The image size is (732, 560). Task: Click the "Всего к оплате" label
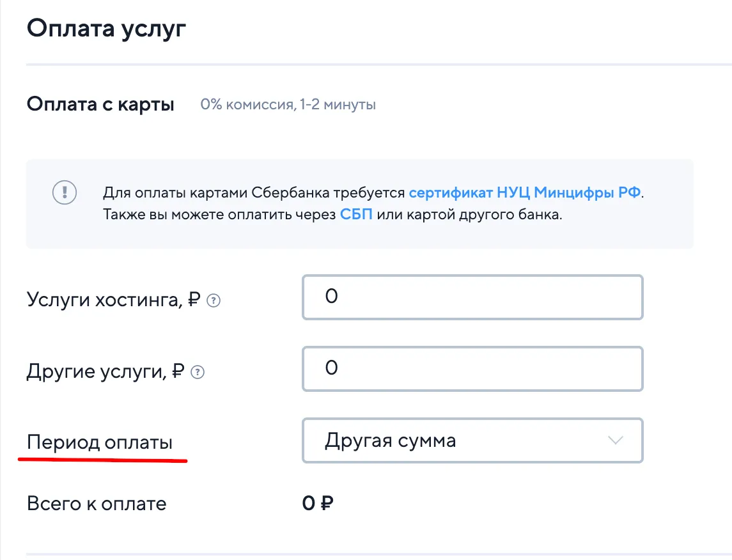[x=97, y=504]
